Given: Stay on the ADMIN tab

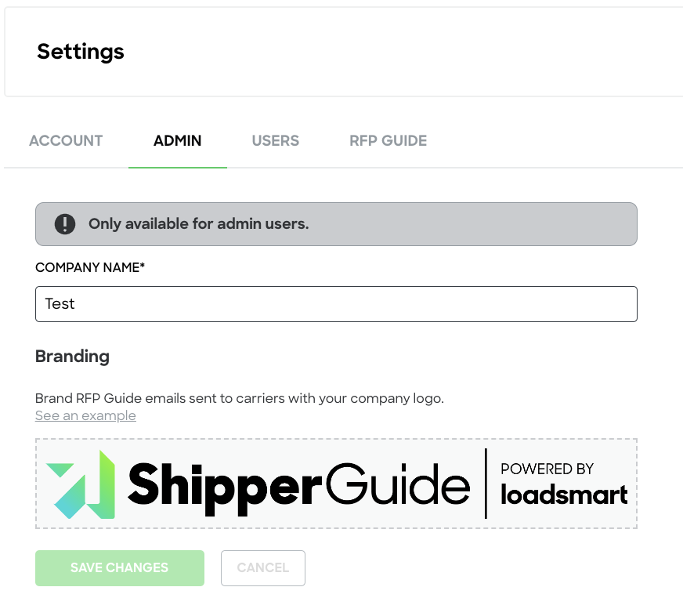Looking at the screenshot, I should [177, 140].
